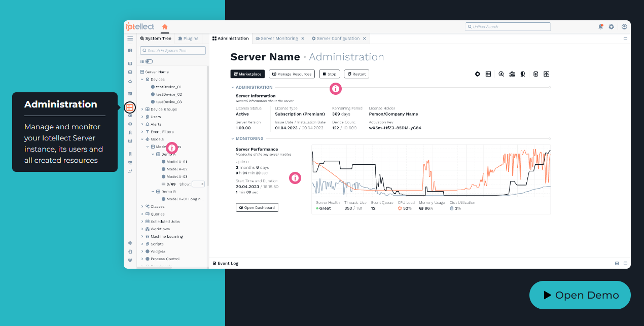Click the Manage Resources button

[x=292, y=74]
